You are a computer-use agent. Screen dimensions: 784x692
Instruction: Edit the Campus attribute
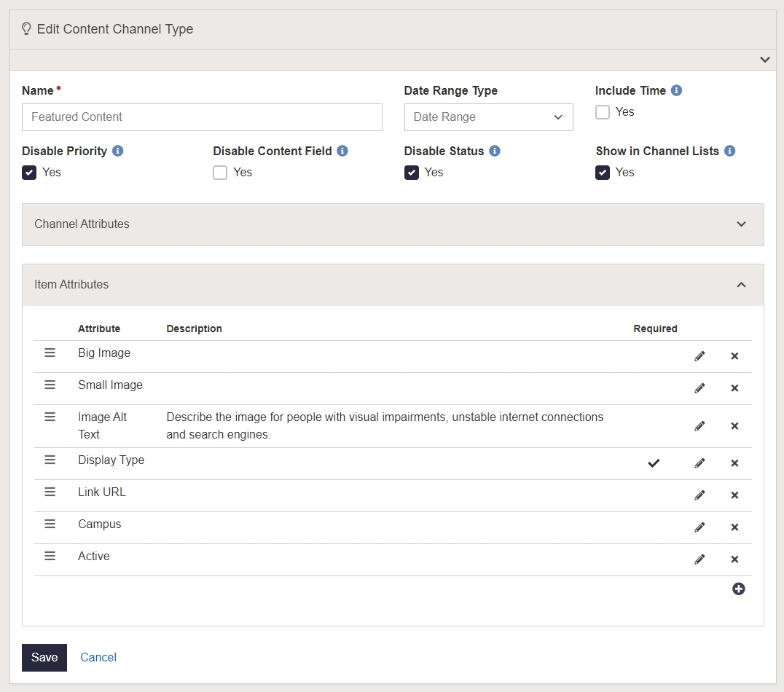(x=699, y=527)
